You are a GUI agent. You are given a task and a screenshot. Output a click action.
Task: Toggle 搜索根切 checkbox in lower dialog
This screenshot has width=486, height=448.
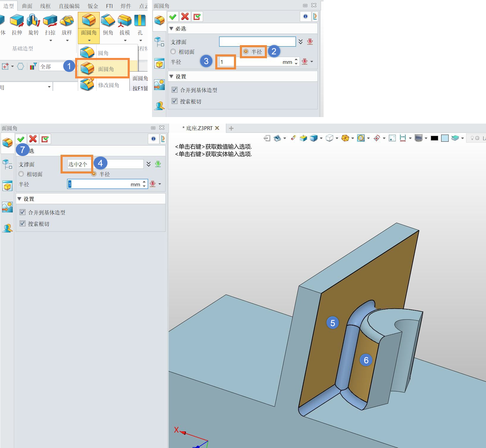23,223
